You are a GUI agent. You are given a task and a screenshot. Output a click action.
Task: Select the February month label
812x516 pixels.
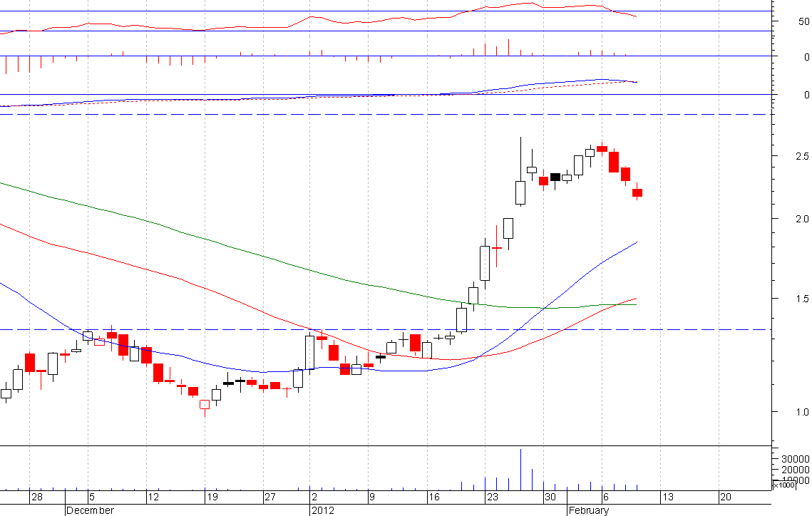[x=589, y=510]
